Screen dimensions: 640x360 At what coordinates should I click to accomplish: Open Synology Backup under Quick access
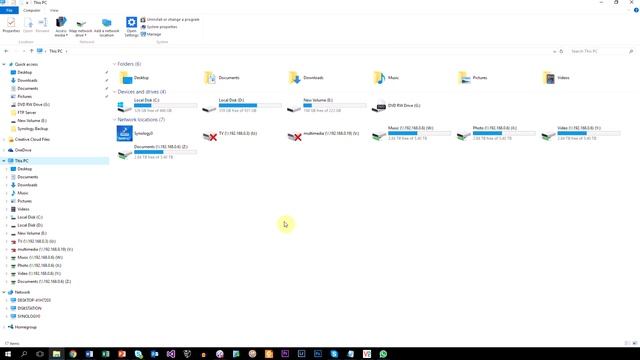32,129
